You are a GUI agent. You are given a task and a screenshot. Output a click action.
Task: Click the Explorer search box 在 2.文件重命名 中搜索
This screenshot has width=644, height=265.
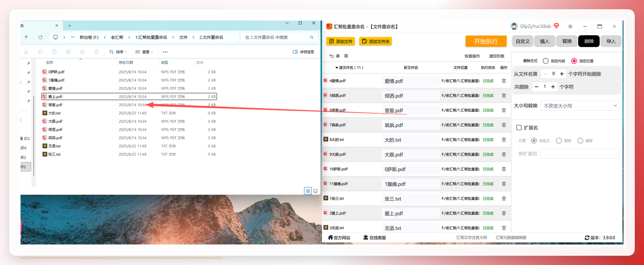pyautogui.click(x=279, y=37)
